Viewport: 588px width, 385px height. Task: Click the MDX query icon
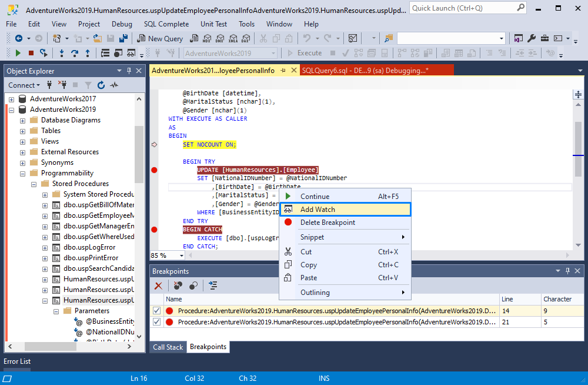(x=206, y=38)
